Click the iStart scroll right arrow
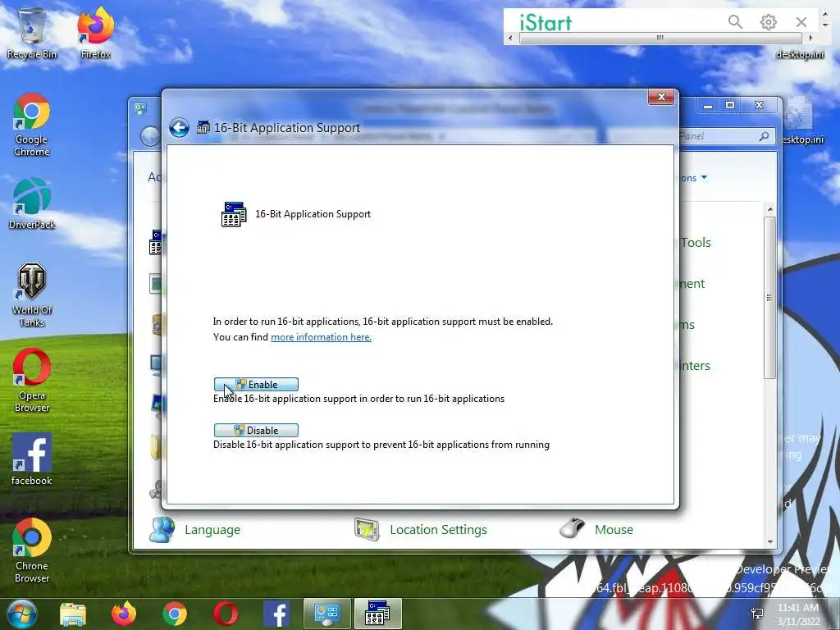This screenshot has width=840, height=630. click(810, 38)
